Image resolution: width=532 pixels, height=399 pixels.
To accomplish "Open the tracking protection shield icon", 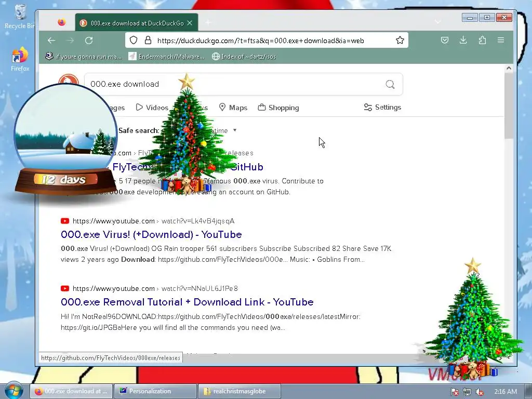I will coord(134,41).
